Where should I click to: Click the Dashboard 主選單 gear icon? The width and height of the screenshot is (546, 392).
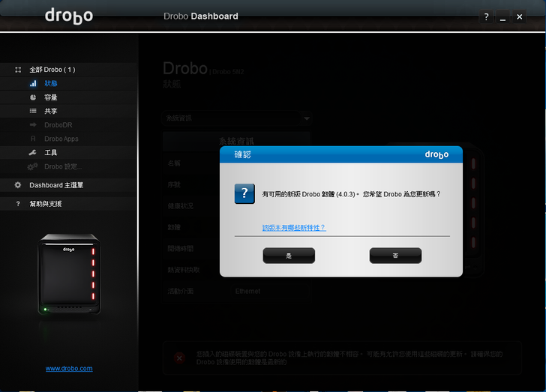18,185
